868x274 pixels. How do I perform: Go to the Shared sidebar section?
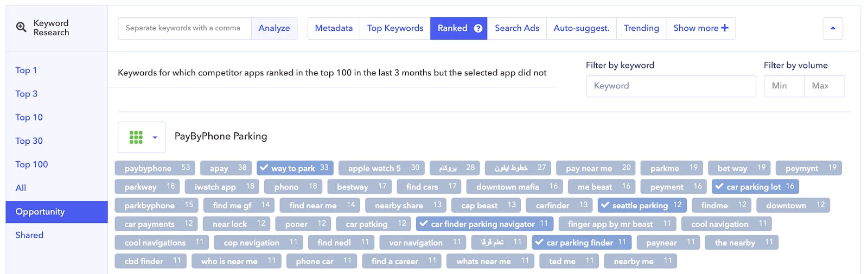(29, 235)
